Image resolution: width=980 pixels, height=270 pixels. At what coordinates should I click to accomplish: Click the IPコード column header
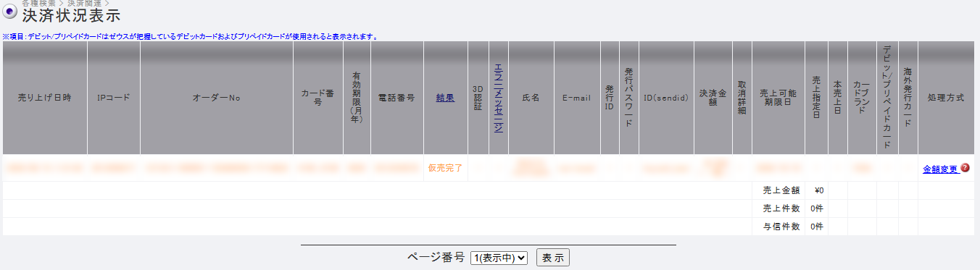pyautogui.click(x=114, y=98)
